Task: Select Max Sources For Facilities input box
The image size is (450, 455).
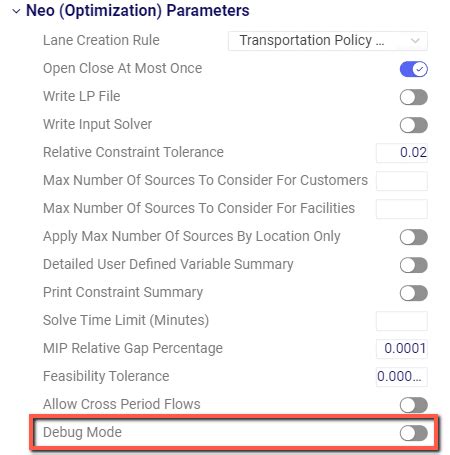Action: (402, 209)
